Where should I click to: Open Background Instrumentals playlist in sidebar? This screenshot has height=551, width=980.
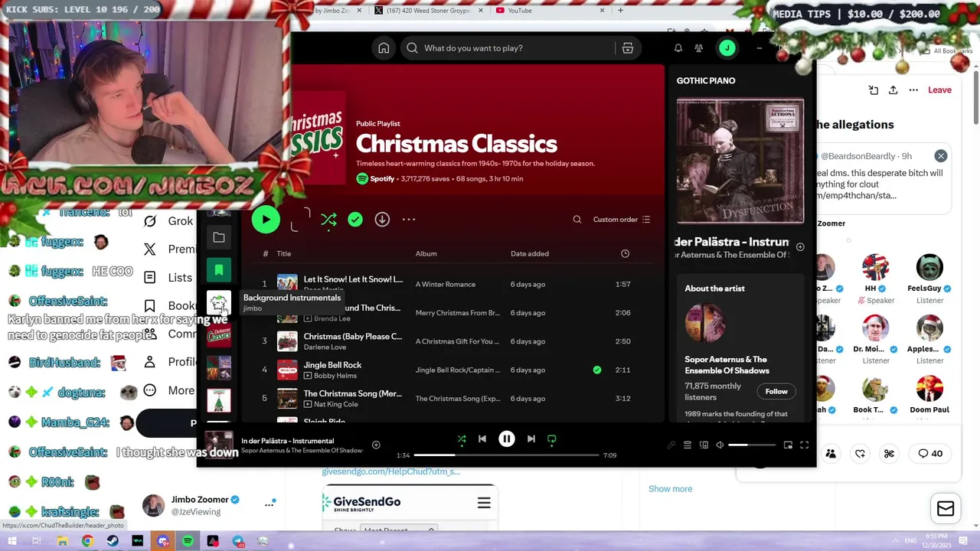coord(219,302)
